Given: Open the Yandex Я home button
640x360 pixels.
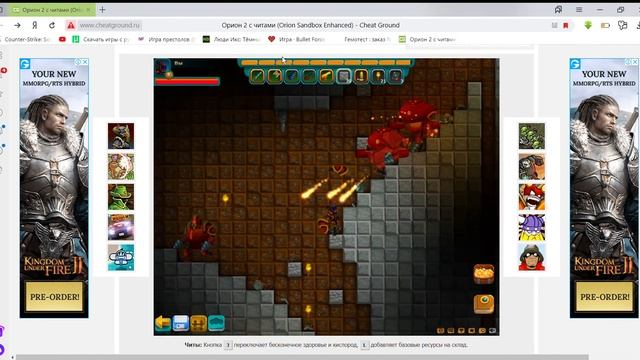Looking at the screenshot, I should point(35,25).
